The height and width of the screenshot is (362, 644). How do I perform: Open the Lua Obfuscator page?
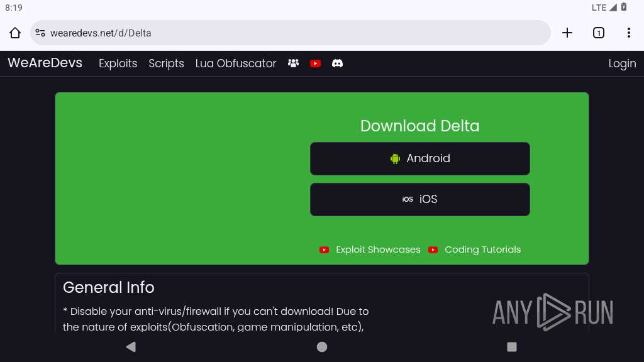(x=236, y=63)
